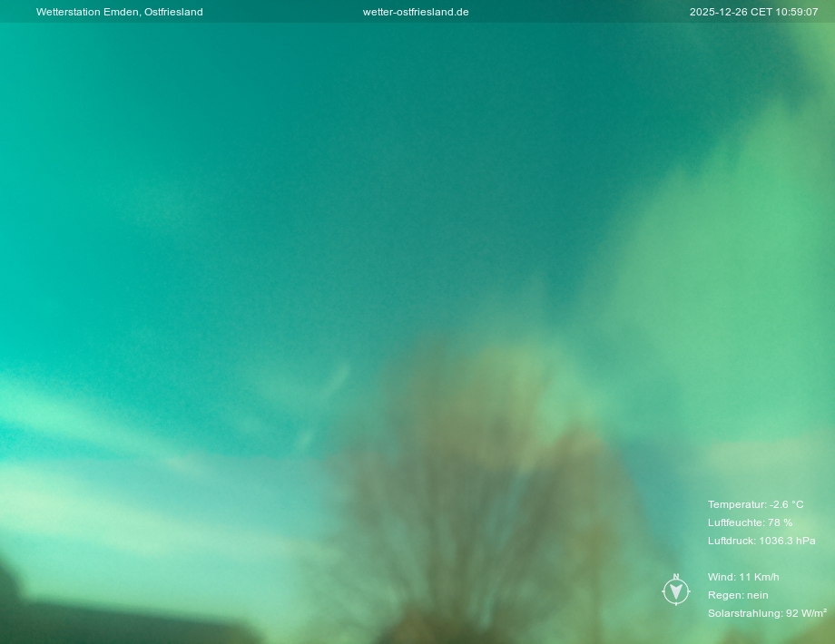Click the N marker atop the compass
This screenshot has width=835, height=644.
coord(675,577)
